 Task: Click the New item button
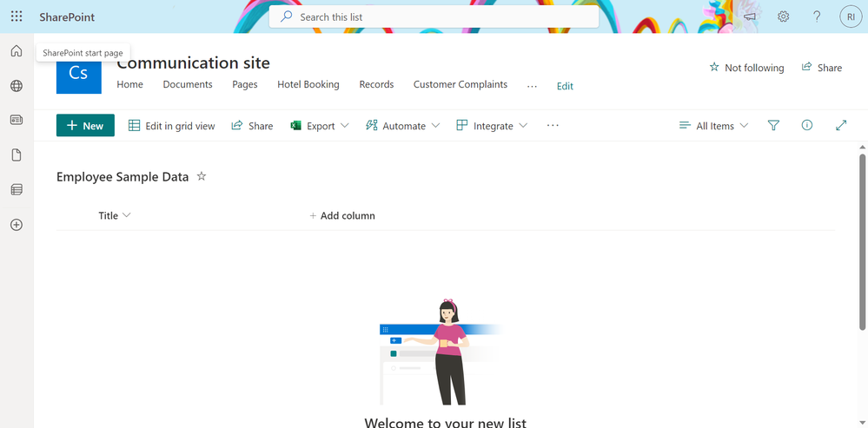click(x=85, y=126)
